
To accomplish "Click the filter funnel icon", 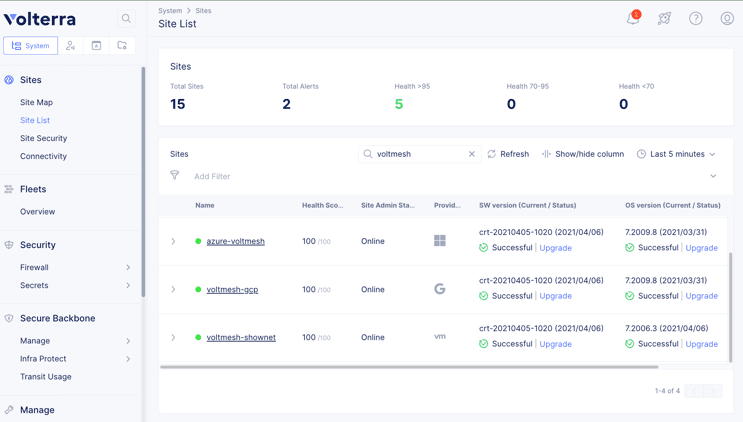I will [175, 176].
